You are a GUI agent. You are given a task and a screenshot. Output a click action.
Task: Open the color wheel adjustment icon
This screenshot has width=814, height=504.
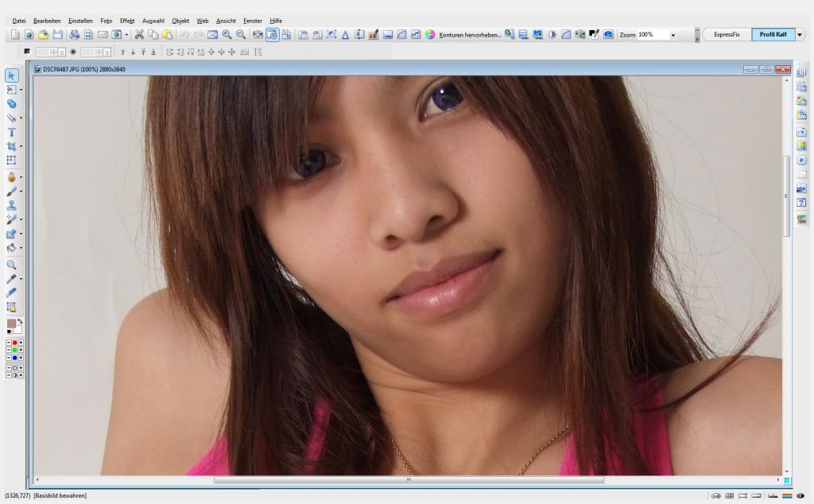click(x=430, y=35)
